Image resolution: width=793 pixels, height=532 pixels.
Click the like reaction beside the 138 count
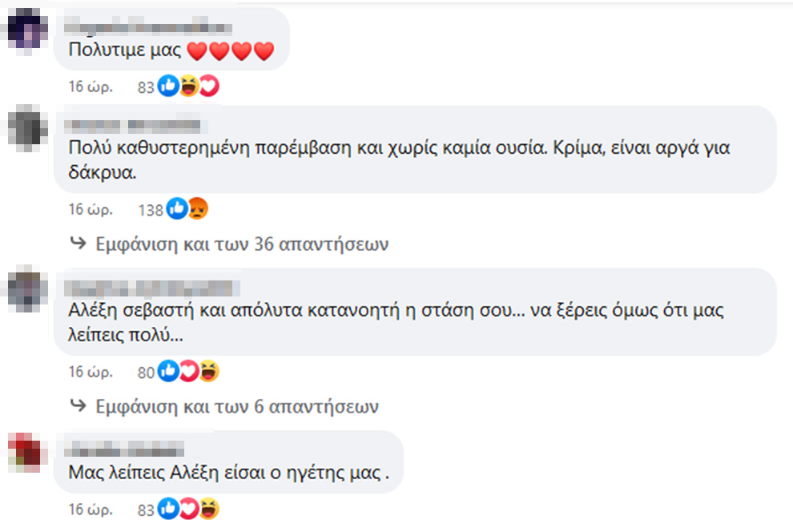pos(176,210)
